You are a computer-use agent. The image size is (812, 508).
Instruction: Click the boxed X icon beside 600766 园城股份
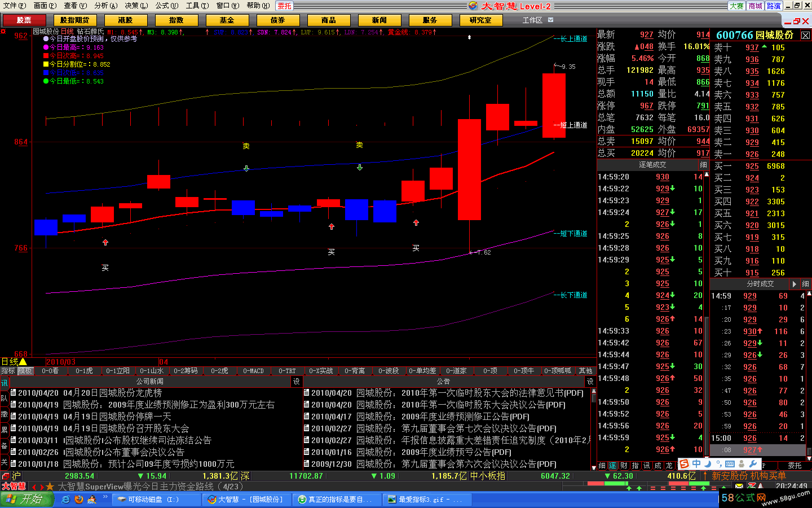click(805, 36)
